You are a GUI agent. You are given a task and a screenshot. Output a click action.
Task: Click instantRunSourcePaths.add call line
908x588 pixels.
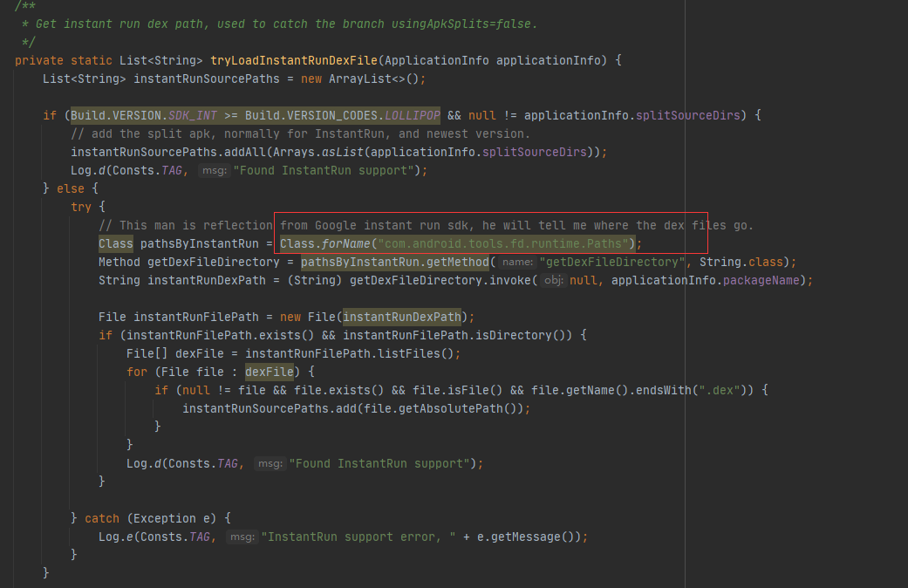pyautogui.click(x=356, y=408)
